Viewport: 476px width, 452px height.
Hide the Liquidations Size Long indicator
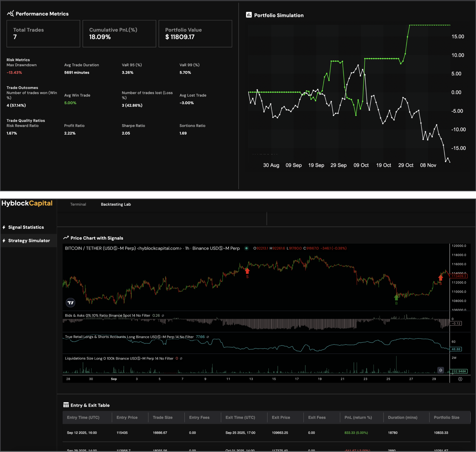click(181, 358)
